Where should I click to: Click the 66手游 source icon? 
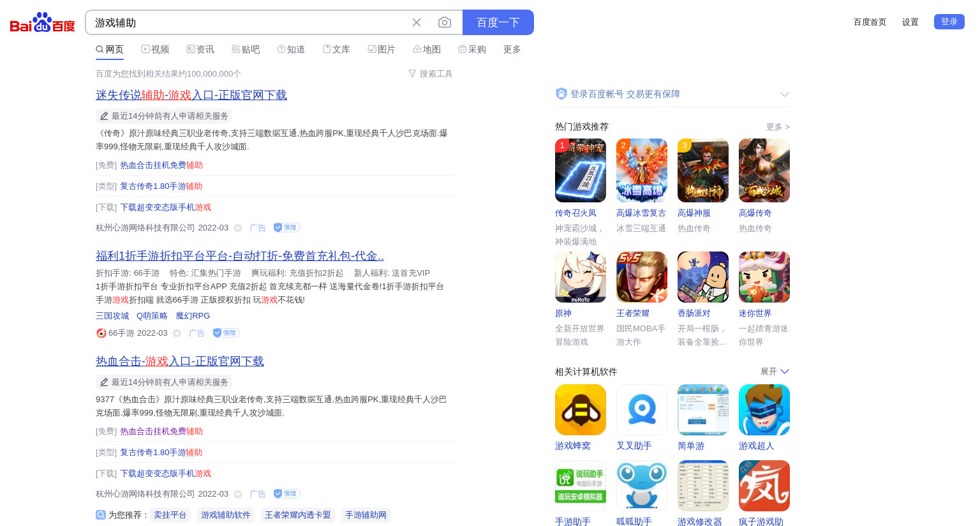click(x=101, y=333)
